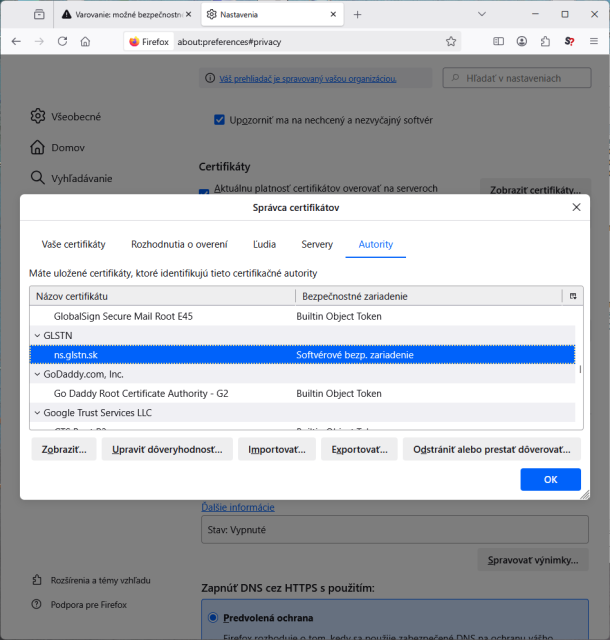Click the bookmark star in address bar
This screenshot has width=610, height=640.
click(x=451, y=41)
